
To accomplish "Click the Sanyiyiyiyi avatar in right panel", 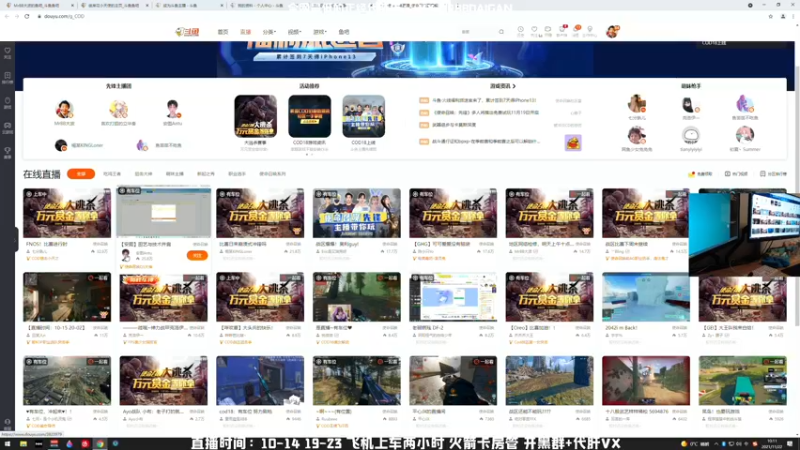I will pos(690,136).
